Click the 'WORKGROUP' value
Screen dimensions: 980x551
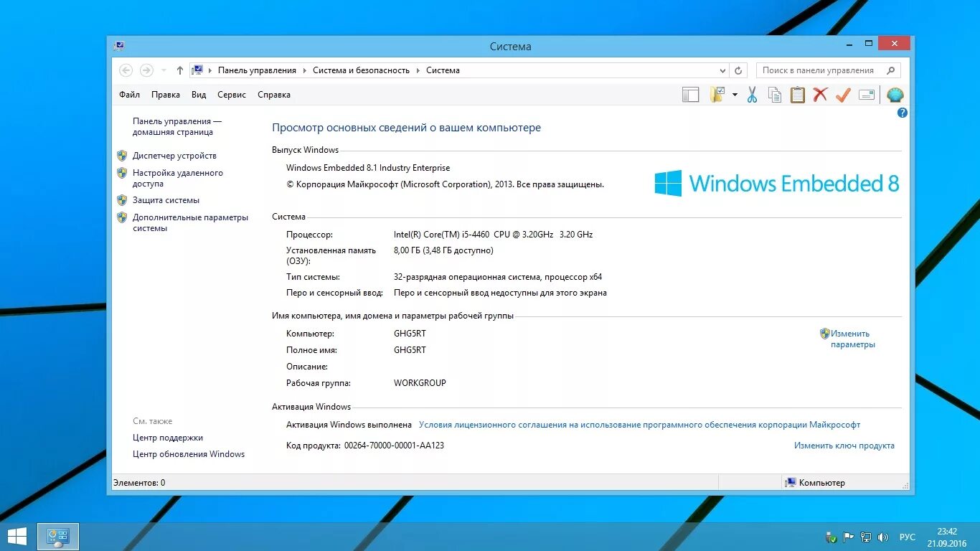(x=420, y=383)
